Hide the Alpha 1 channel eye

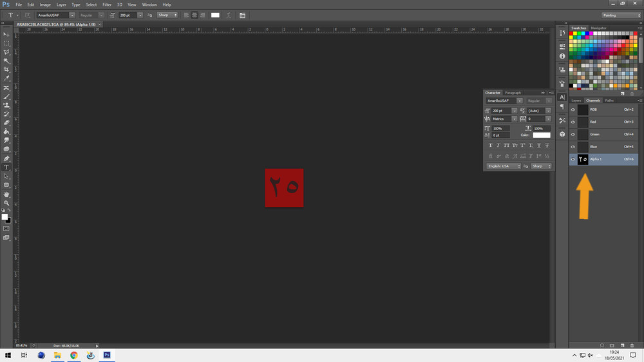(x=573, y=159)
